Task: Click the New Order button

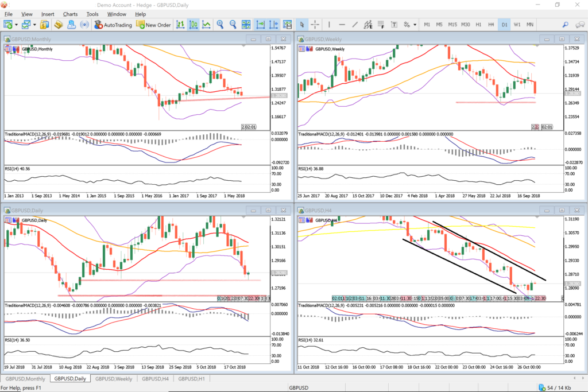Action: pos(153,25)
